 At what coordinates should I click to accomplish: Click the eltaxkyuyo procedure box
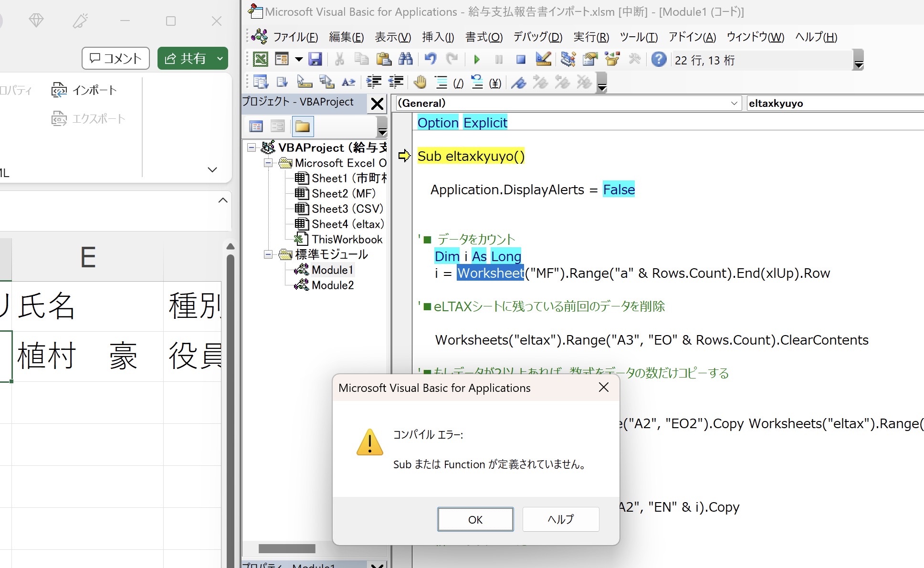pyautogui.click(x=835, y=103)
